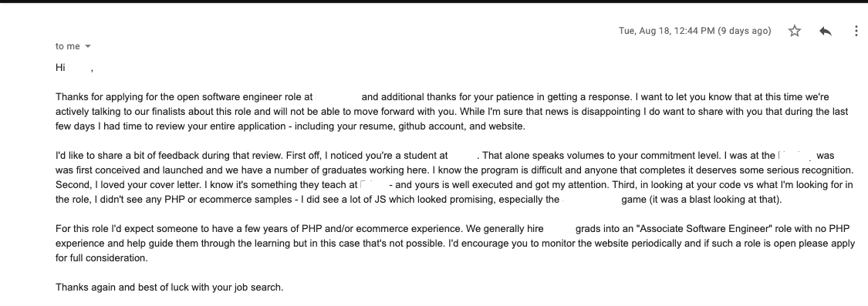Expand recipient details arrow beside "to me"

[x=87, y=46]
